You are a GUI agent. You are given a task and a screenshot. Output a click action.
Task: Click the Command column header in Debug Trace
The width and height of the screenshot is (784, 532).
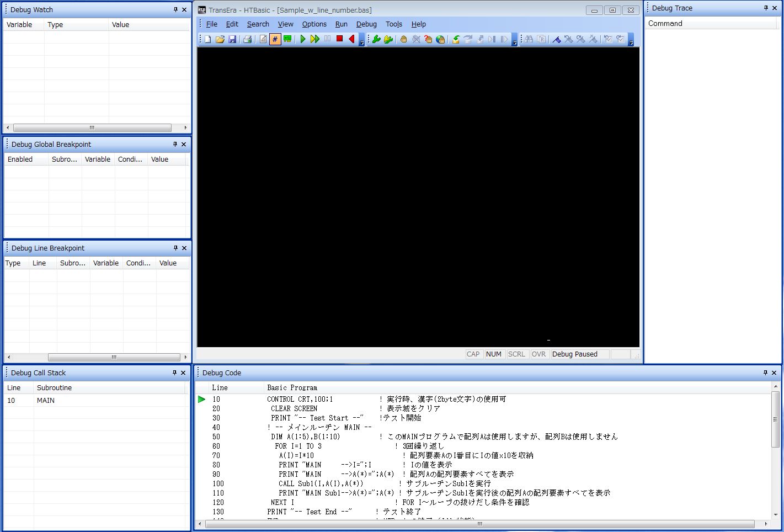pos(711,23)
